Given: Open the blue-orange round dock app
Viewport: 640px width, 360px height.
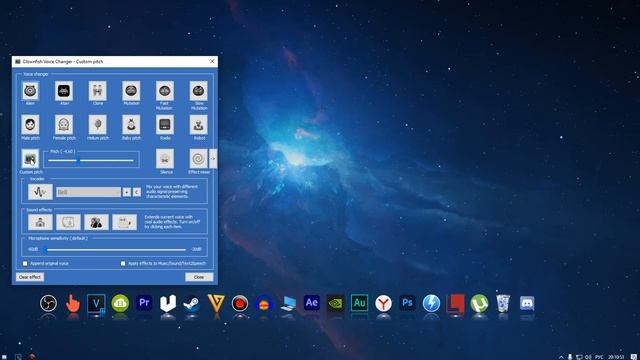Looking at the screenshot, I should (x=264, y=304).
